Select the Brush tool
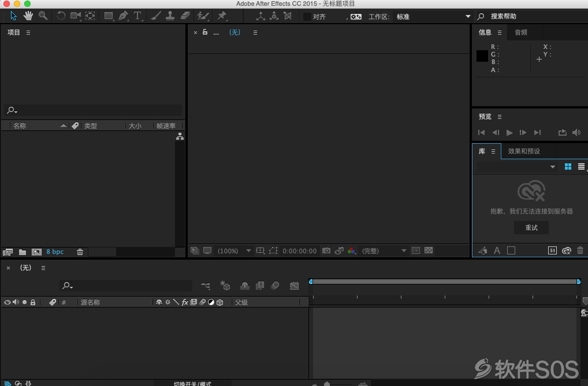 coord(156,16)
